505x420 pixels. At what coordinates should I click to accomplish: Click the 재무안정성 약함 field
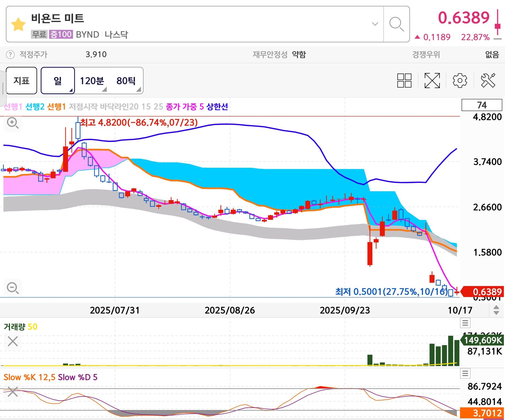279,54
